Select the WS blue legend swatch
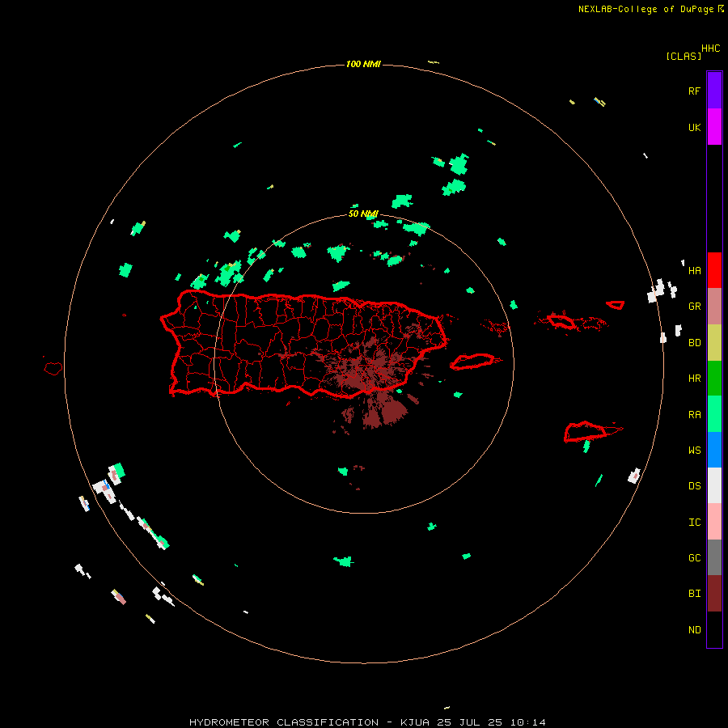Viewport: 728px width, 728px height. [714, 450]
